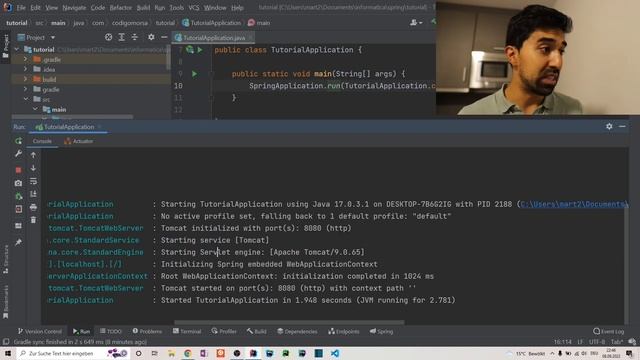This screenshot has width=640, height=360.
Task: Collapse the tutorial root folder
Action: point(17,49)
